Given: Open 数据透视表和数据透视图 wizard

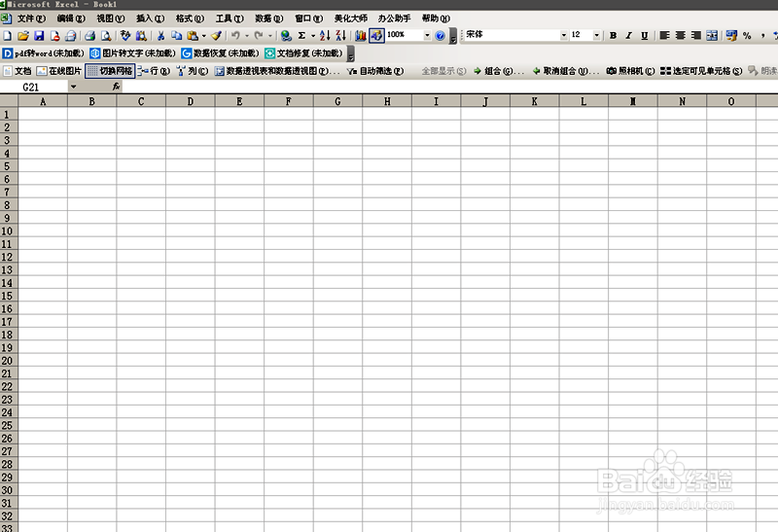Looking at the screenshot, I should 277,71.
